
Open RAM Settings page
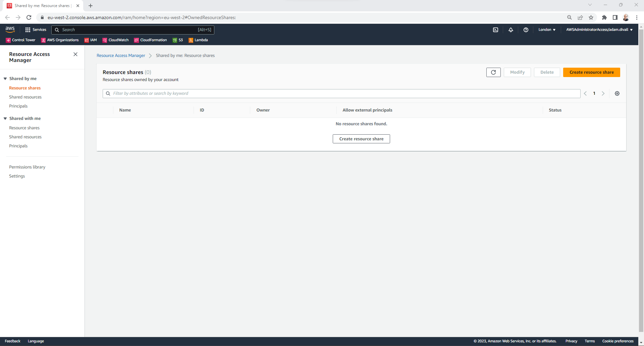coord(17,176)
